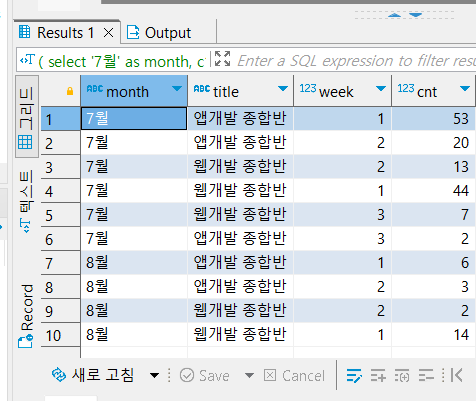Screen dimensions: 476x401
Task: Click the Save button
Action: click(x=205, y=376)
